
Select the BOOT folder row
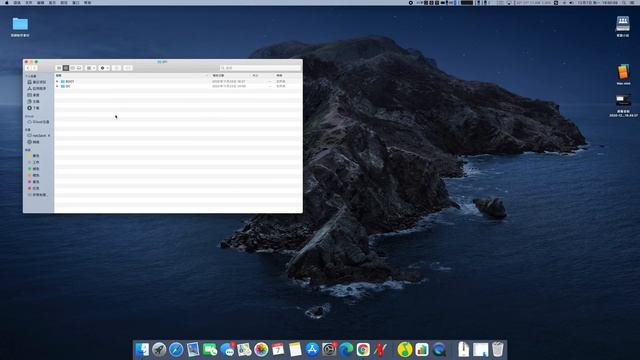178,82
